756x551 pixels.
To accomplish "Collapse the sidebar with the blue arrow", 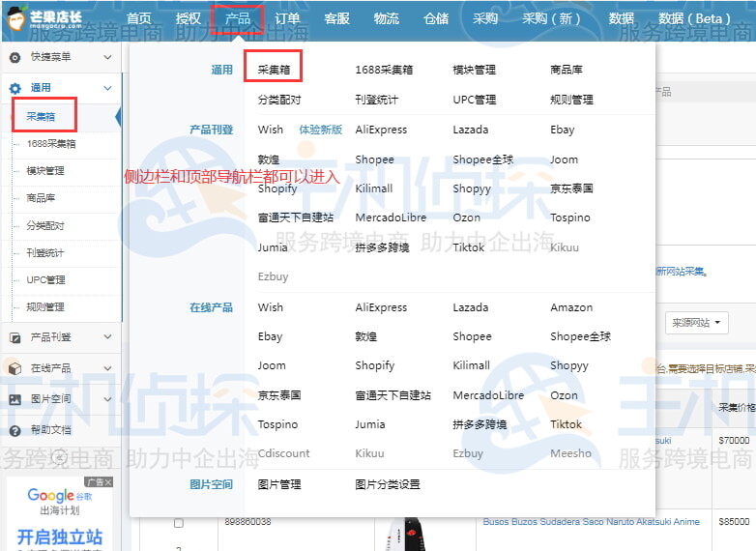I will [118, 117].
